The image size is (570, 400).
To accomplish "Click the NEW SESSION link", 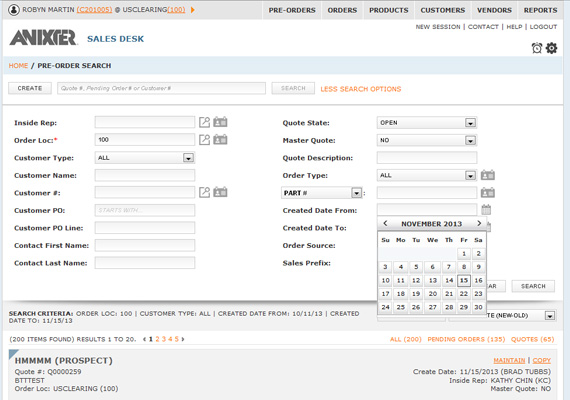I will (438, 27).
